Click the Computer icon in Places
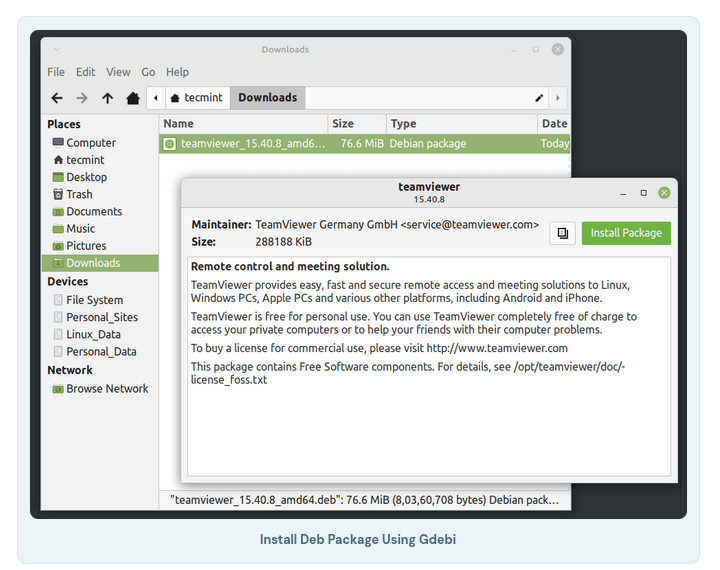The image size is (720, 570). (58, 143)
